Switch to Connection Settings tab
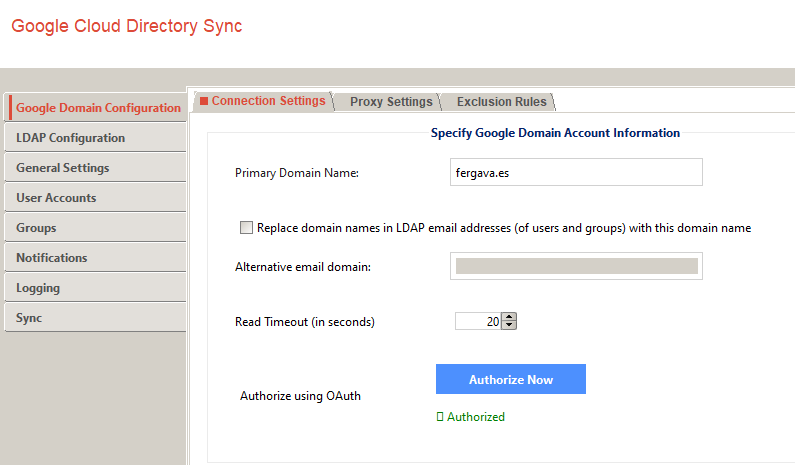The image size is (795, 465). click(263, 101)
